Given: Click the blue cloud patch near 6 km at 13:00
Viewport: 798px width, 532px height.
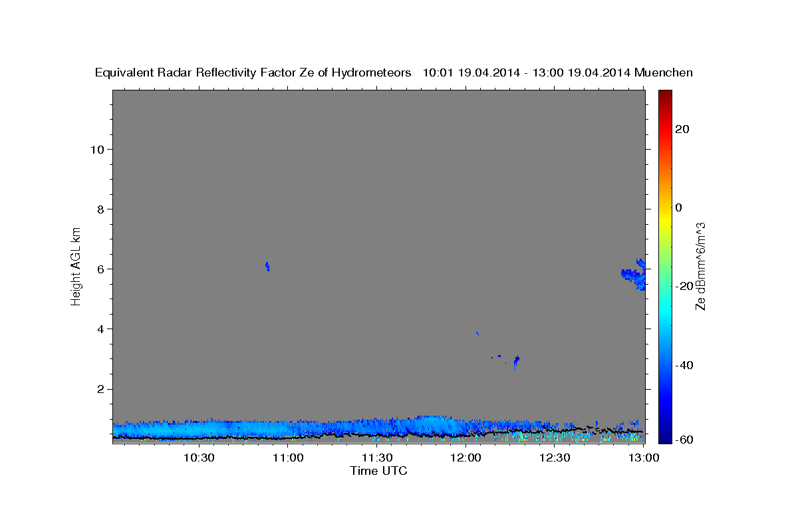Looking at the screenshot, I should [x=634, y=275].
